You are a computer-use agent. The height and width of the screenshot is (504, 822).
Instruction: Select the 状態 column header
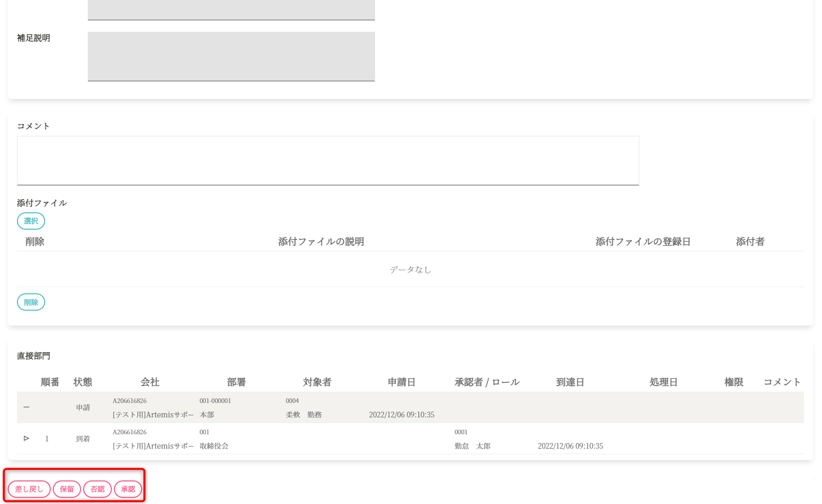tap(83, 382)
